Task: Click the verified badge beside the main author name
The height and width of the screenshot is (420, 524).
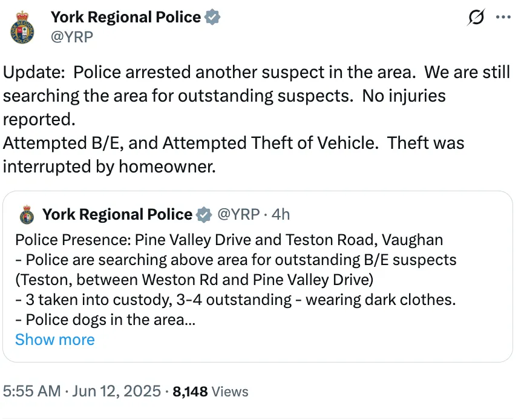Action: [x=212, y=17]
